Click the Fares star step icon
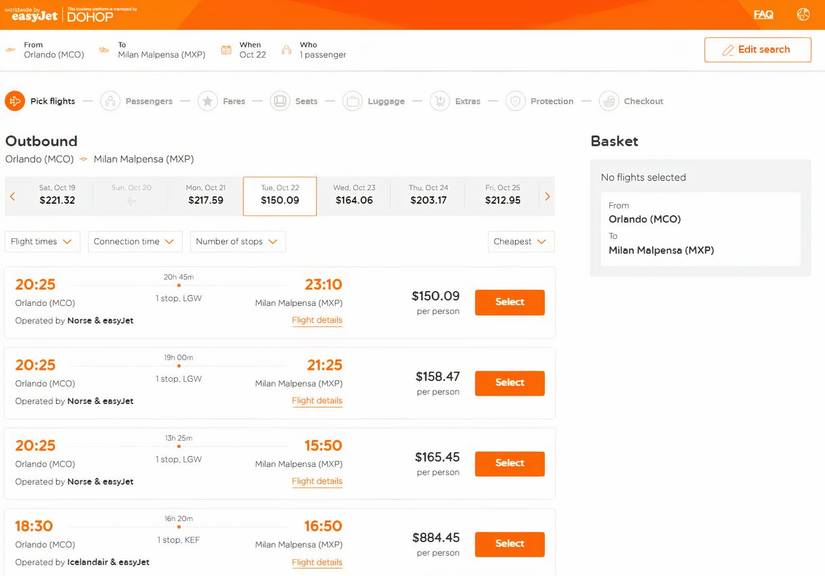 click(208, 100)
